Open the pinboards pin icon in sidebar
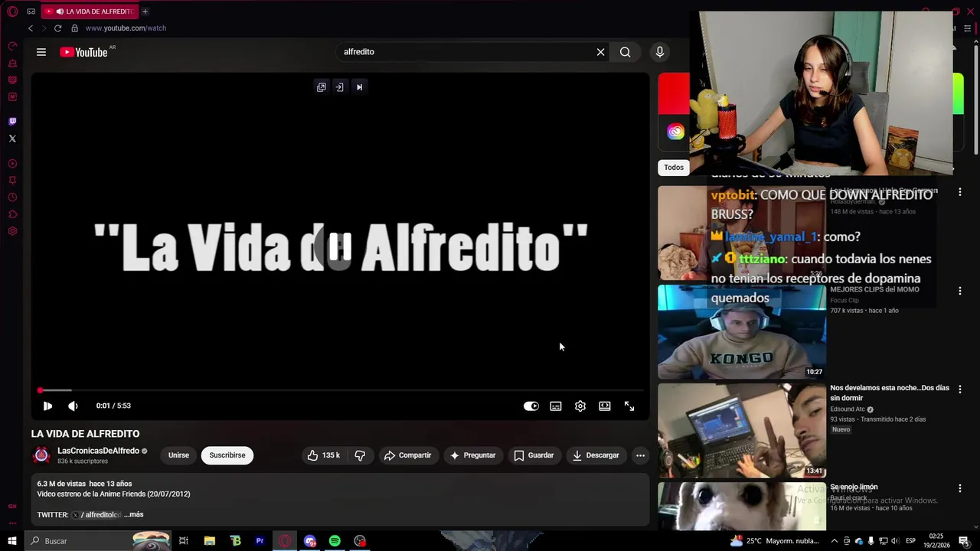Viewport: 980px width, 551px height. 12,181
